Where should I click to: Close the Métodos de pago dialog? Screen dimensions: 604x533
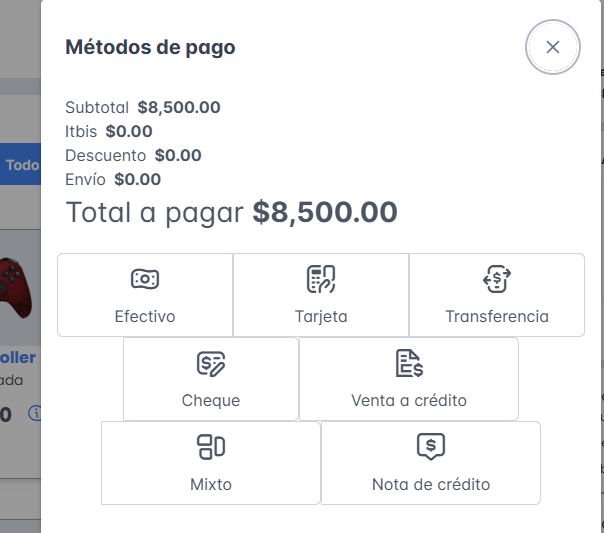click(x=553, y=47)
